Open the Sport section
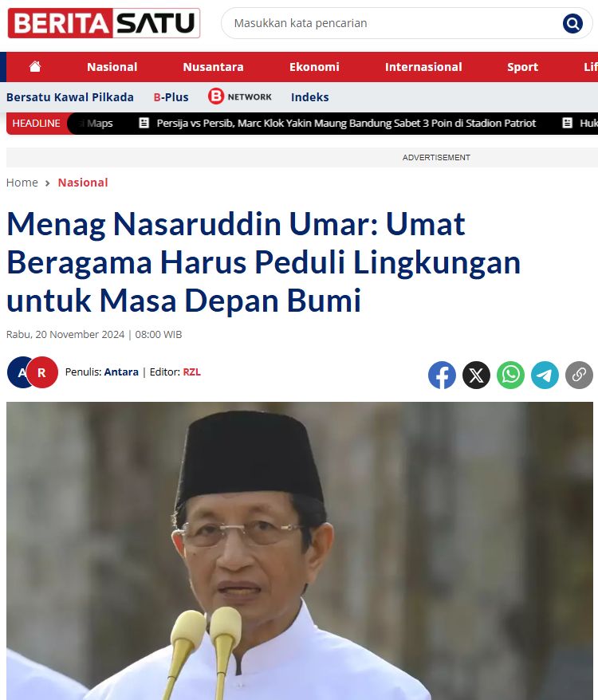This screenshot has width=598, height=700. [x=522, y=67]
